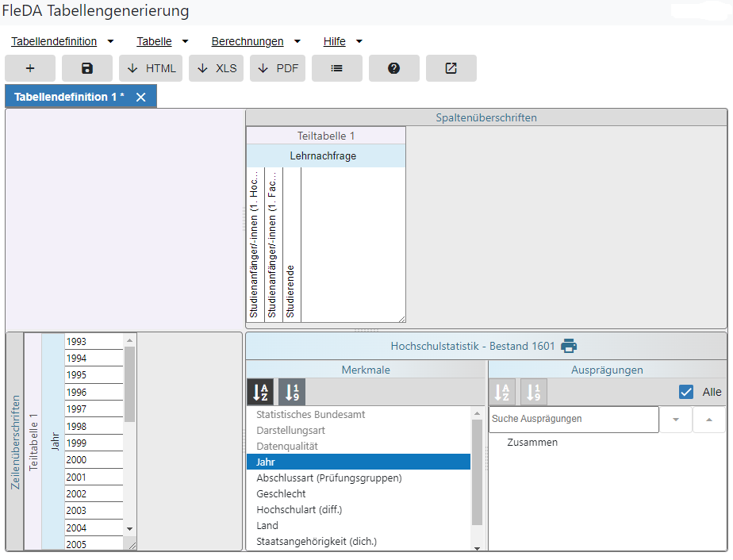The width and height of the screenshot is (733, 560).
Task: Click the Suche Ausprägungen search field
Action: click(x=573, y=419)
